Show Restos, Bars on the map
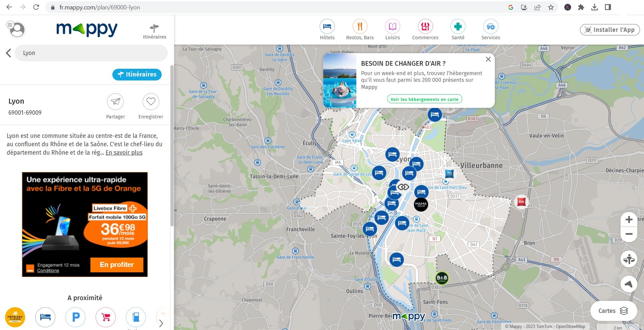 360,27
